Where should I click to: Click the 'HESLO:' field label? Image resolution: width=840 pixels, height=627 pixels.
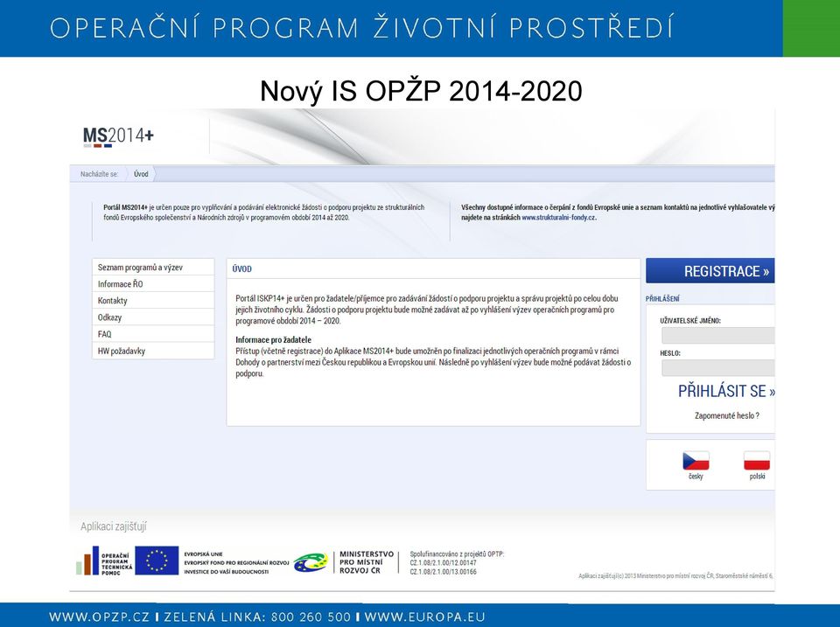coord(670,353)
